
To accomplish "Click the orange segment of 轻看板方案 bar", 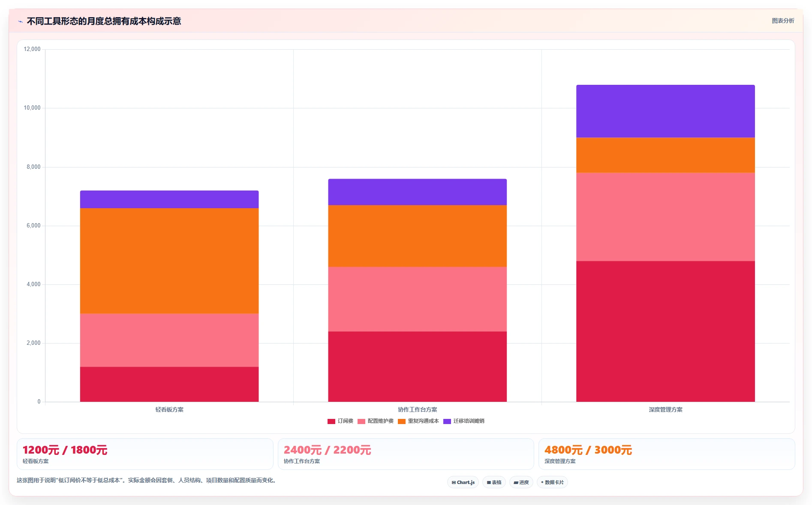I will coord(169,261).
